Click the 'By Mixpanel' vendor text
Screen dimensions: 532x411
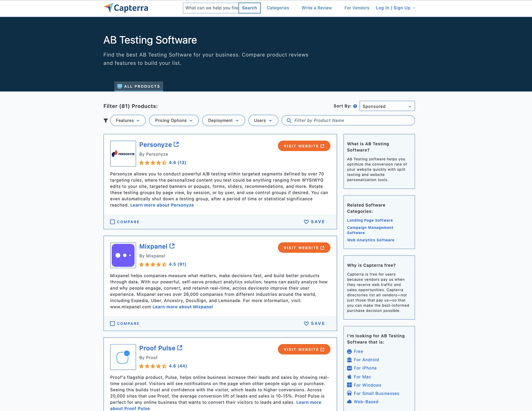pos(152,256)
